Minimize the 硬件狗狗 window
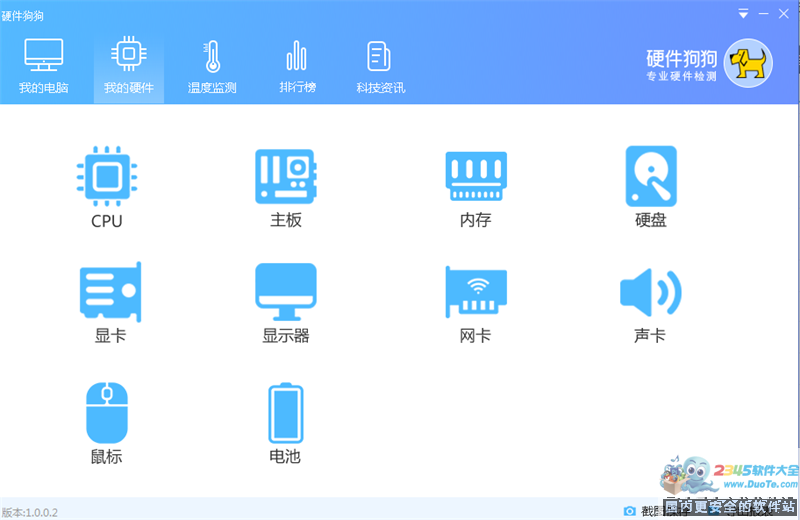 coord(764,14)
